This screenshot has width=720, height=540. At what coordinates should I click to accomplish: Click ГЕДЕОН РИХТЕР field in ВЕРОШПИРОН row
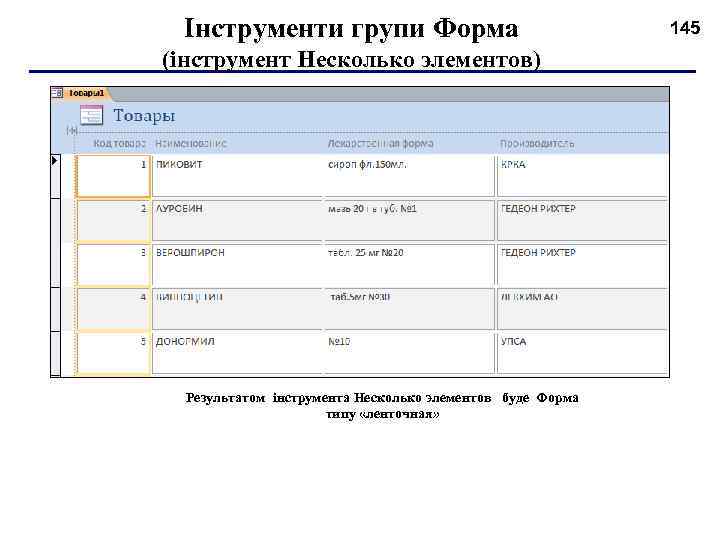(x=582, y=264)
